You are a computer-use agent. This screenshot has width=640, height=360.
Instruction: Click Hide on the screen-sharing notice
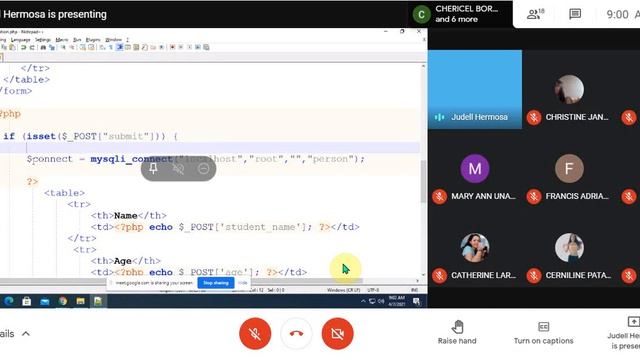243,283
